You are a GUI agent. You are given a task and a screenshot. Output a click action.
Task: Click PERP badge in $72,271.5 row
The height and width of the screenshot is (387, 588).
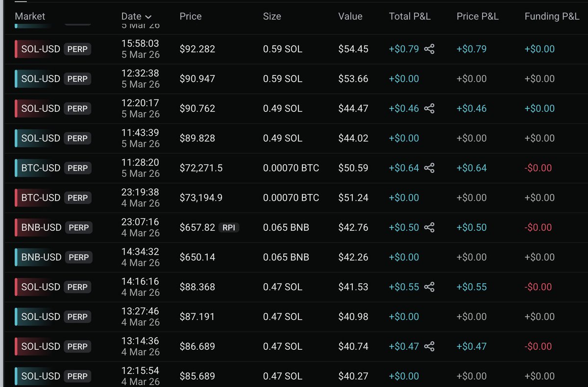pos(77,168)
